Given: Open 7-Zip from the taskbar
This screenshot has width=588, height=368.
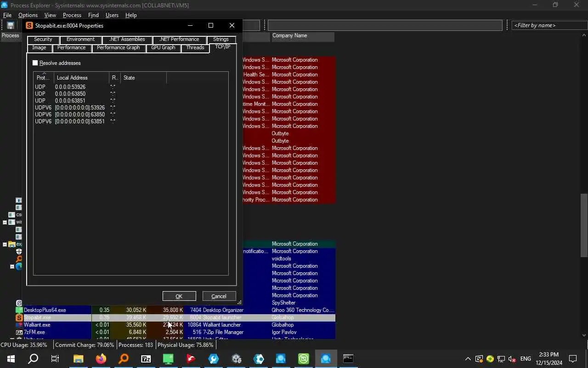Looking at the screenshot, I should coord(146,359).
